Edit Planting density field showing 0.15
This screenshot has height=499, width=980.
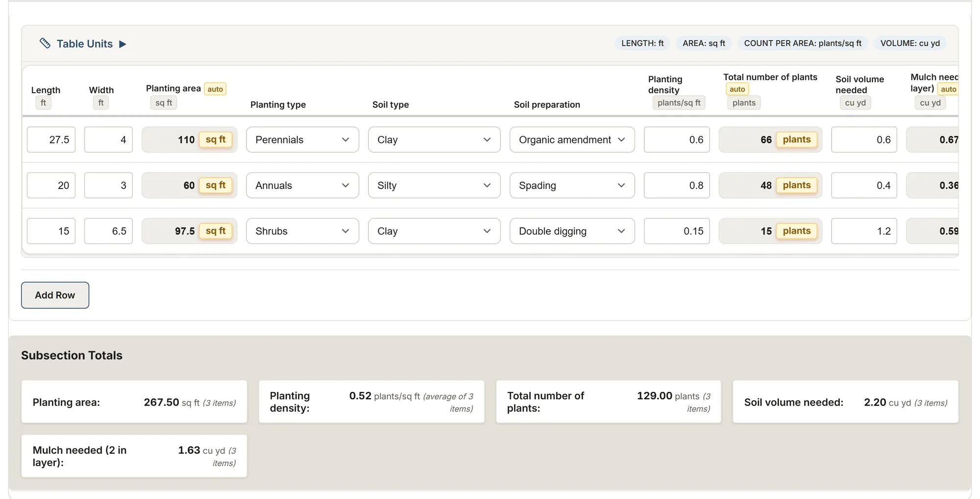click(x=677, y=231)
